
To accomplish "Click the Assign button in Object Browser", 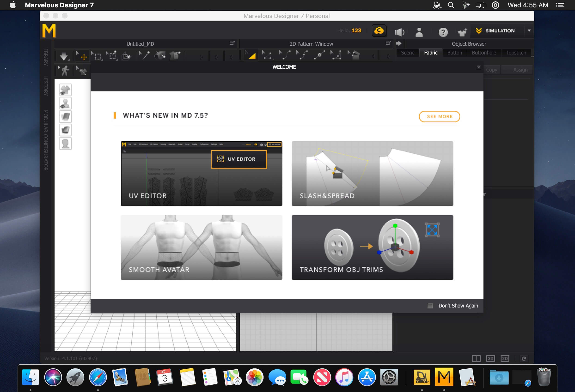I will (517, 70).
